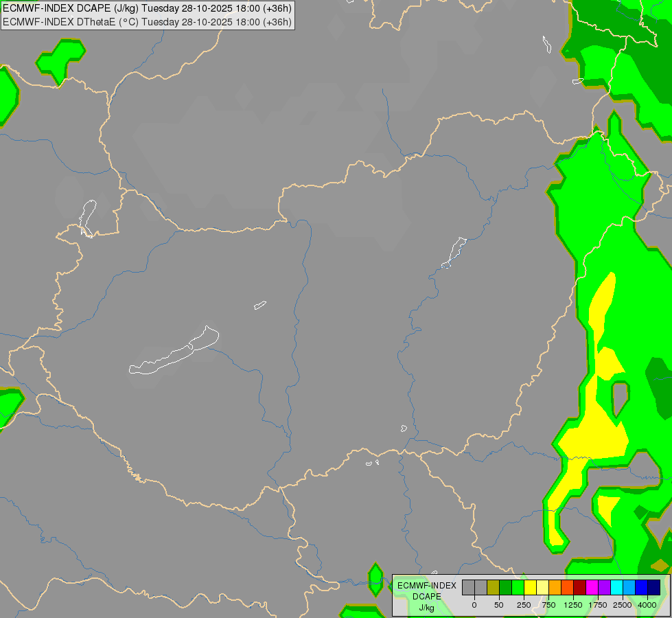Click the 1750 legend value
This screenshot has width=672, height=618.
[598, 605]
